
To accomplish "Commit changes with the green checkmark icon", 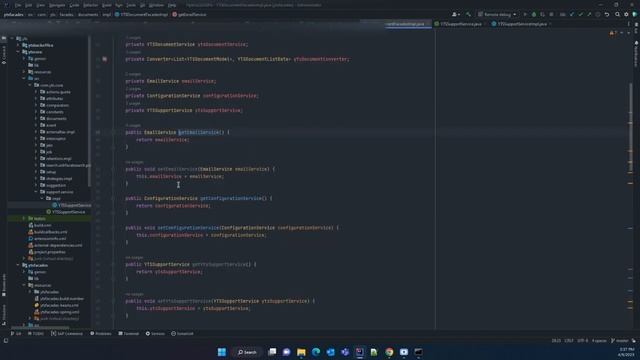I will pyautogui.click(x=580, y=14).
